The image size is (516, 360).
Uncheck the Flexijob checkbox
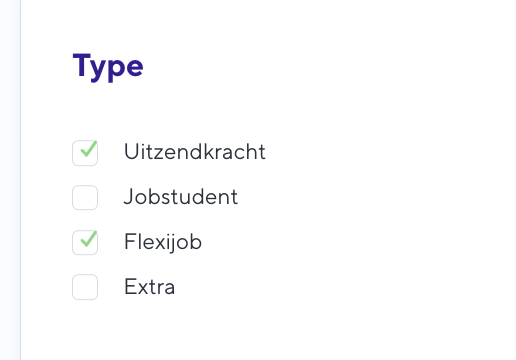click(85, 242)
